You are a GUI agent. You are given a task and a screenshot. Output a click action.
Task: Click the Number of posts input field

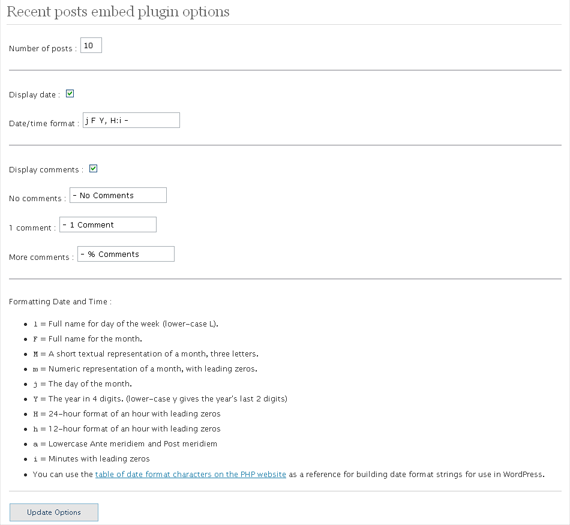click(x=91, y=45)
